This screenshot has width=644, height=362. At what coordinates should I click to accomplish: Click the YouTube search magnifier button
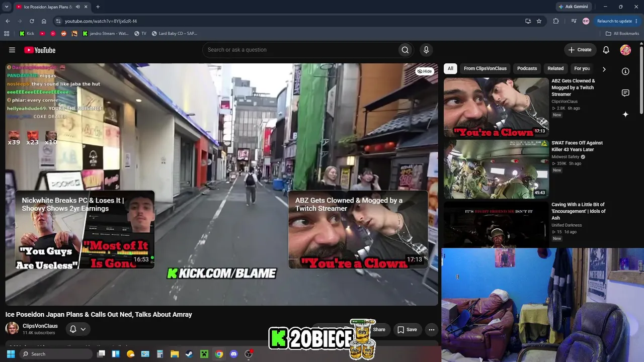[x=405, y=50]
